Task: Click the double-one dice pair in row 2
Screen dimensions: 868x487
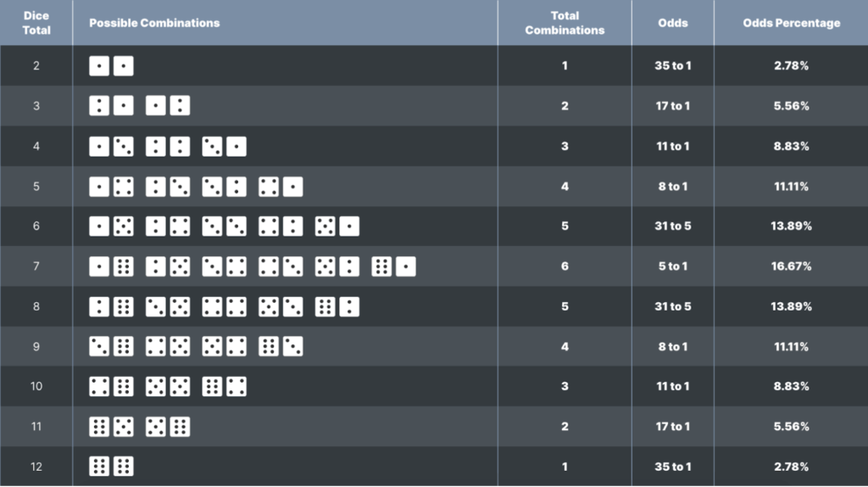Action: tap(111, 66)
